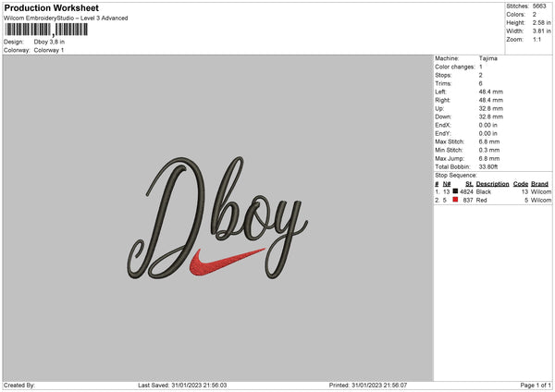Click the 'Design: Dboy 3,8 in' text

tap(34, 42)
